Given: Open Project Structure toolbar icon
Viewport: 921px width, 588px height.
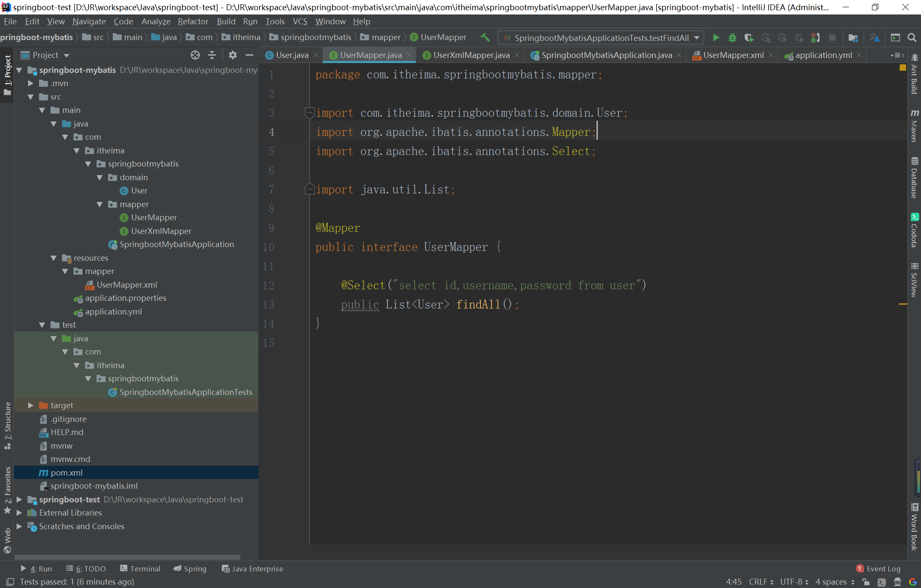Looking at the screenshot, I should 853,38.
